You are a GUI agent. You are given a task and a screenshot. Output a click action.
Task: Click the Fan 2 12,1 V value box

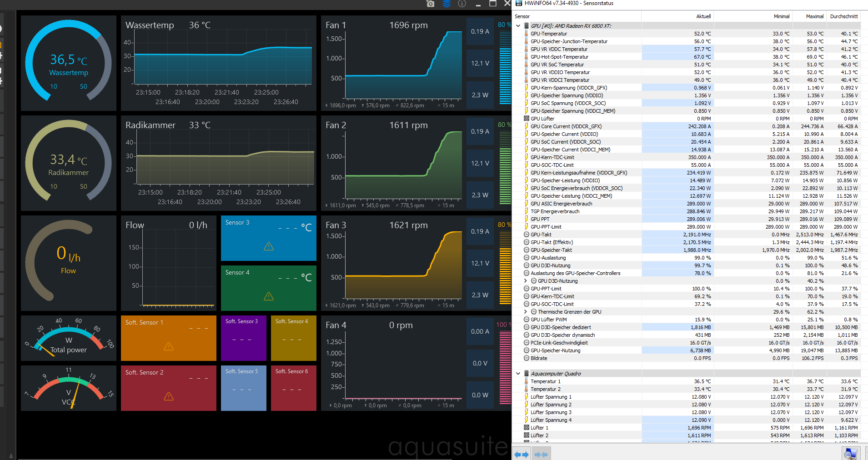coord(480,163)
